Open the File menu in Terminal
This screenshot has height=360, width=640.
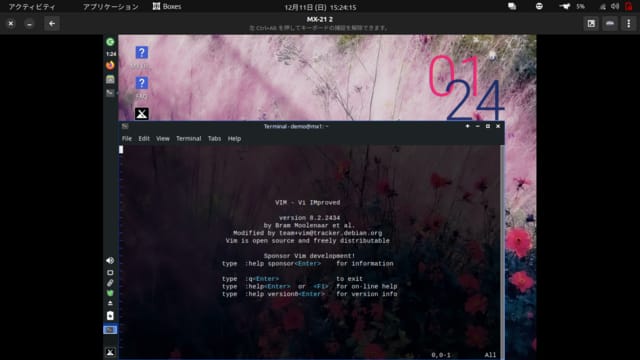coord(127,139)
